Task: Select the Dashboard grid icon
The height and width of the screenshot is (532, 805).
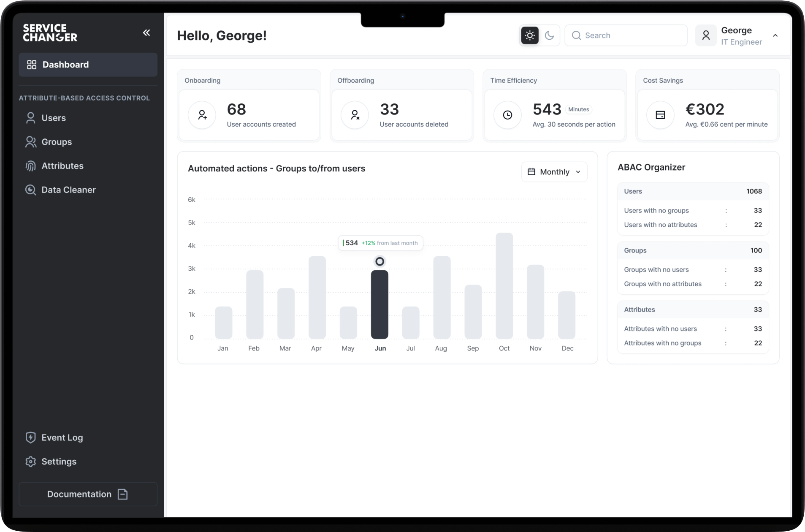Action: coord(31,64)
